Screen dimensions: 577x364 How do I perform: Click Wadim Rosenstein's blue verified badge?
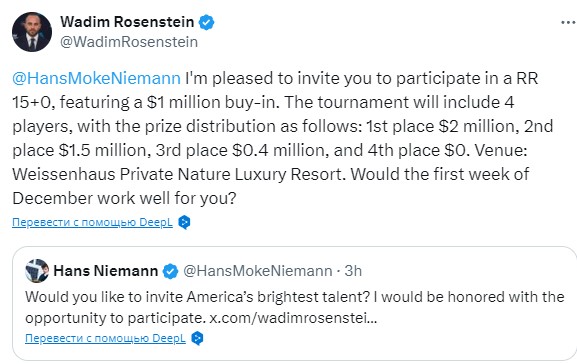point(206,22)
